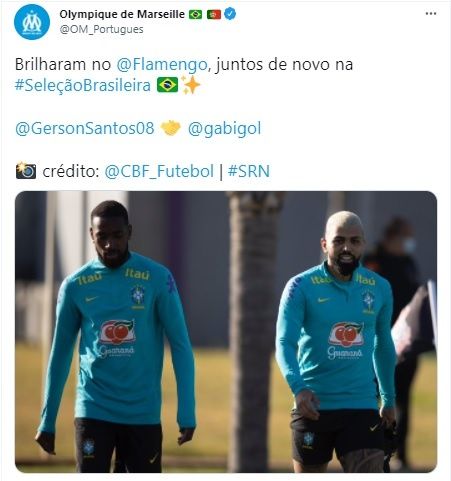Click the Portugal flag next to account name

coord(214,14)
